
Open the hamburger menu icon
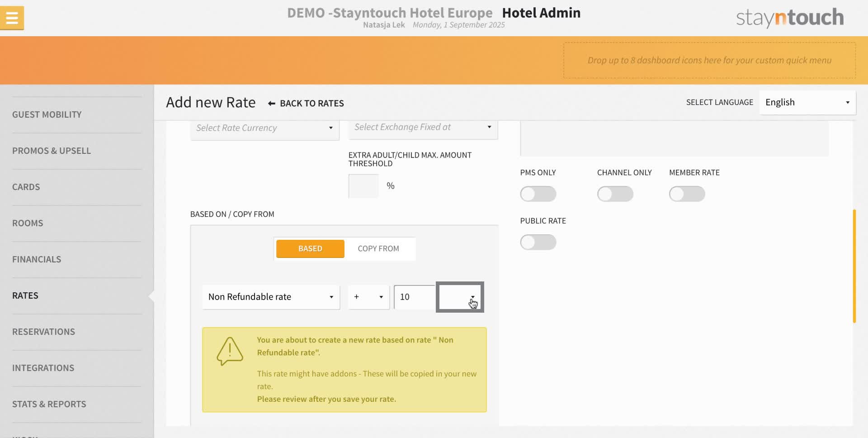pos(12,18)
